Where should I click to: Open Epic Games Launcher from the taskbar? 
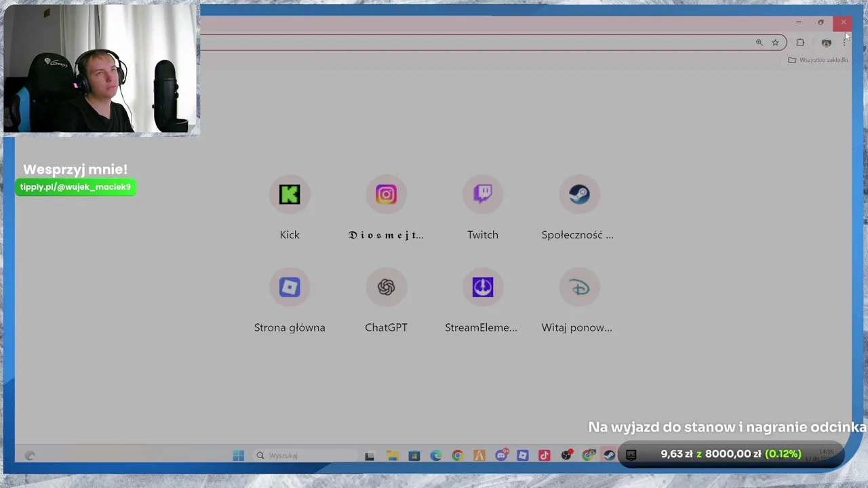tap(631, 456)
